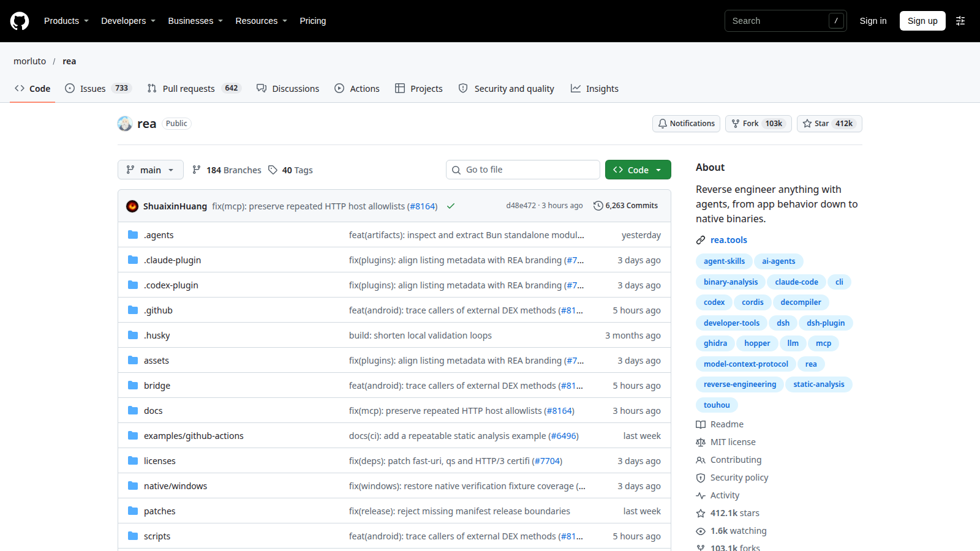Click the Activity pulse icon
The height and width of the screenshot is (551, 980).
(x=701, y=495)
